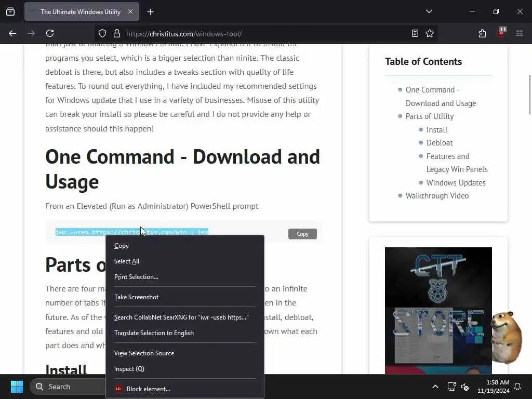Screen dimensions: 532x399
Task: Open the Windows Start button
Action: (17, 387)
